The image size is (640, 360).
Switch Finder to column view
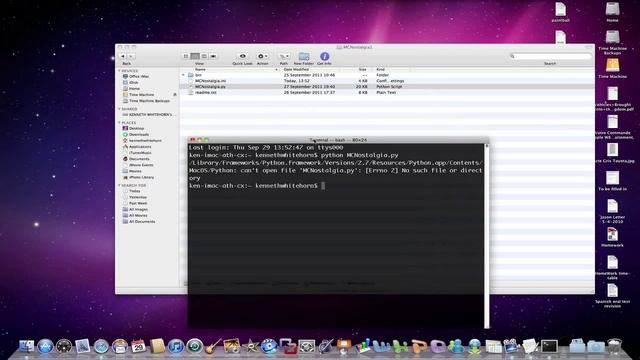(204, 56)
